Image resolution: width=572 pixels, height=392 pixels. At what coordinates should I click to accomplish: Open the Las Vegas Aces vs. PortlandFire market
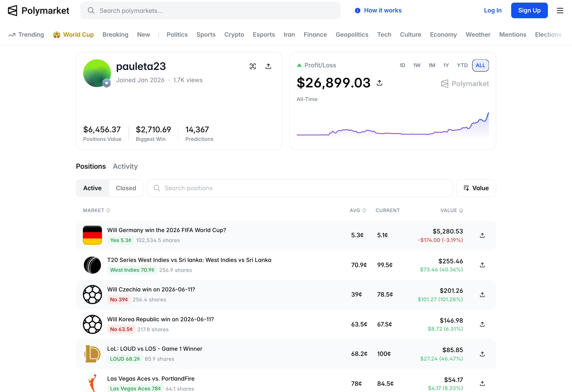point(151,379)
